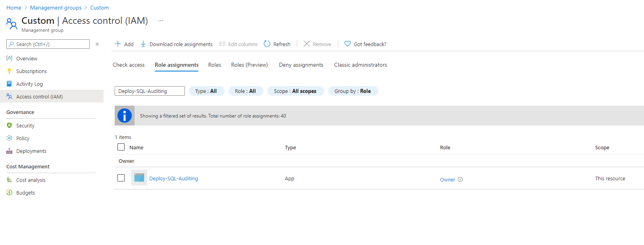Click the Security shield icon

[x=10, y=125]
